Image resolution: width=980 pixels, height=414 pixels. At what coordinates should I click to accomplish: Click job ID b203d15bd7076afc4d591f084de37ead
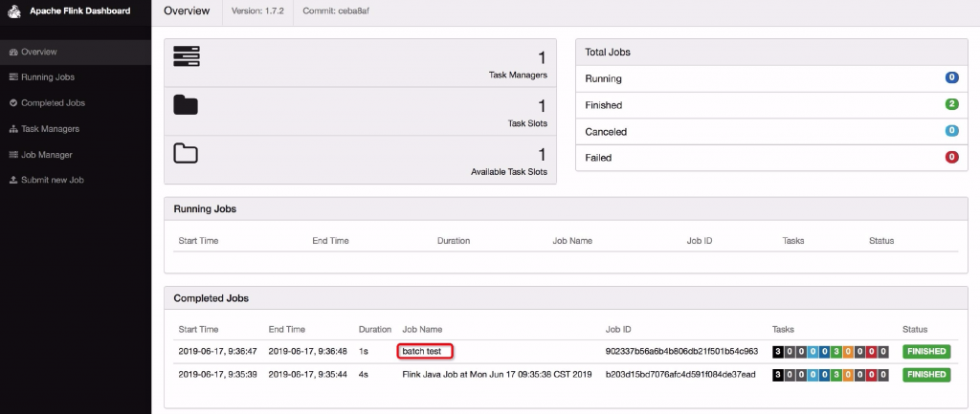680,375
